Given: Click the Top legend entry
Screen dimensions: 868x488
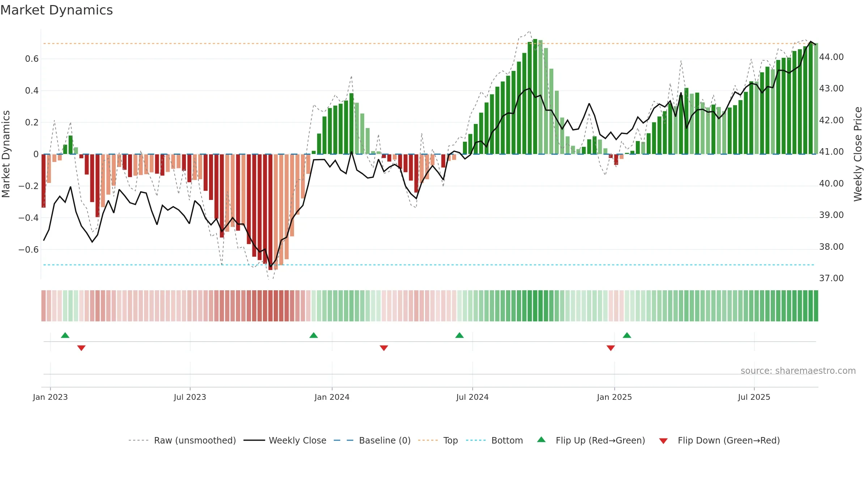Looking at the screenshot, I should click(x=438, y=440).
